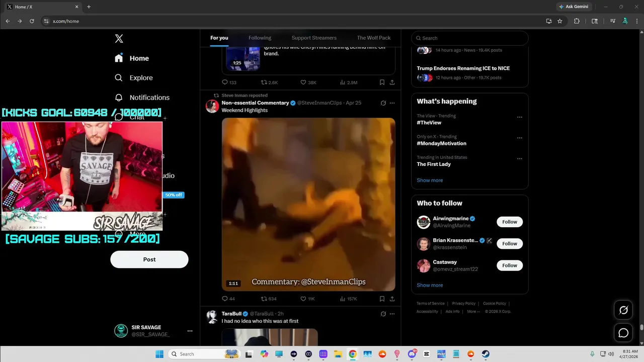Bookmark the post with 2.9M views
644x362 pixels.
[382, 82]
